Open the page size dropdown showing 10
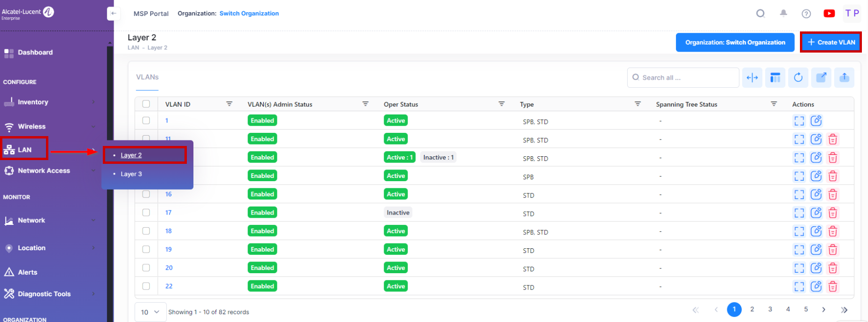Screen dimensions: 868x322 click(x=150, y=312)
